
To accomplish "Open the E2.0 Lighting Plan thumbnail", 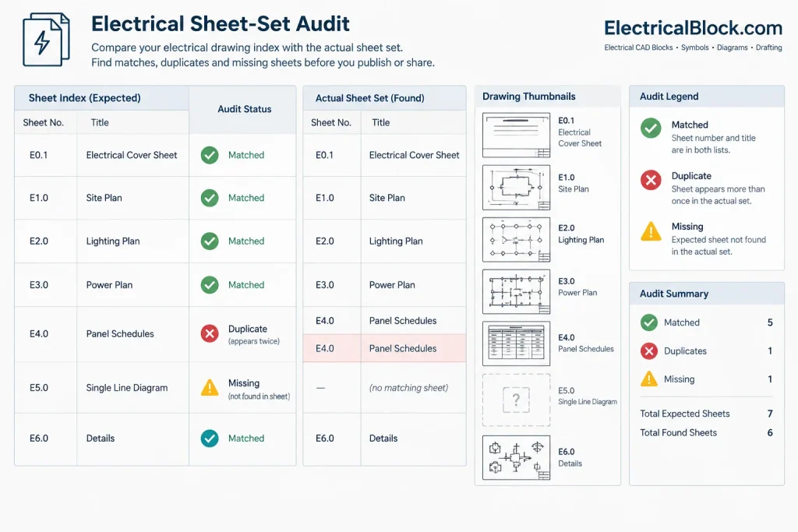I will [516, 240].
